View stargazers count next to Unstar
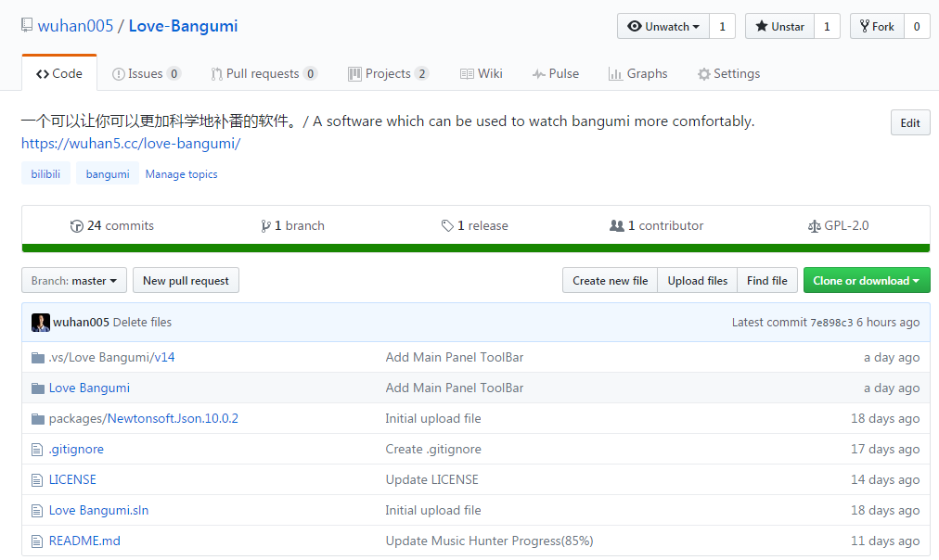 pos(827,26)
